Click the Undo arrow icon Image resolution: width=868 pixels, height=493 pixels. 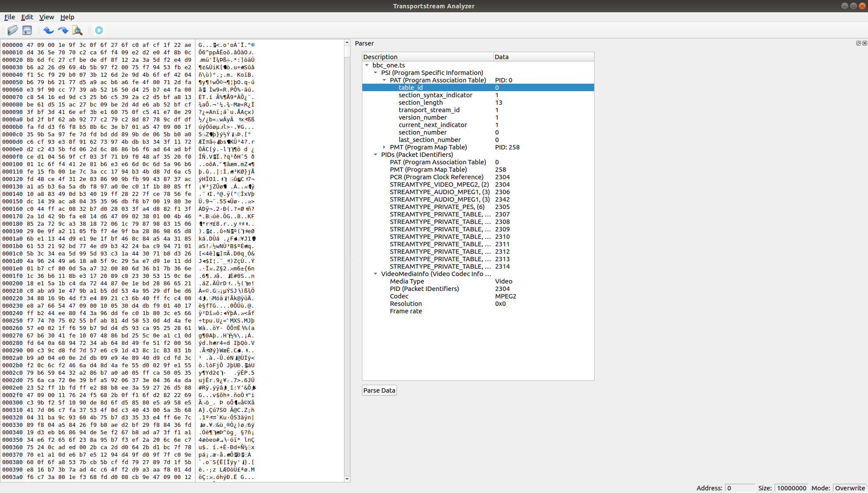(49, 30)
